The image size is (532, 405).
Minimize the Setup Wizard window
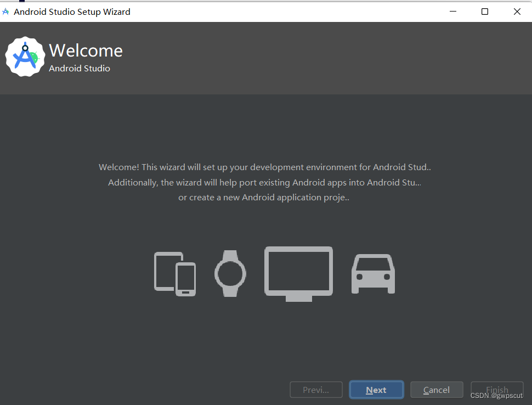click(453, 12)
